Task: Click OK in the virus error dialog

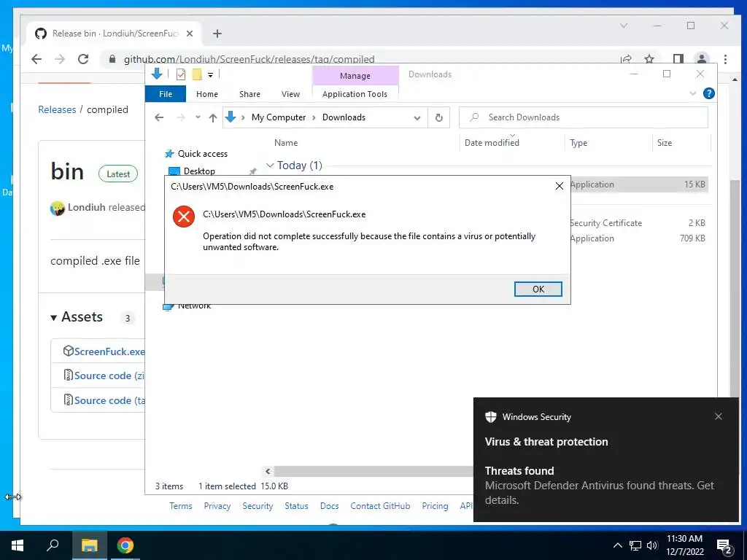Action: tap(538, 289)
